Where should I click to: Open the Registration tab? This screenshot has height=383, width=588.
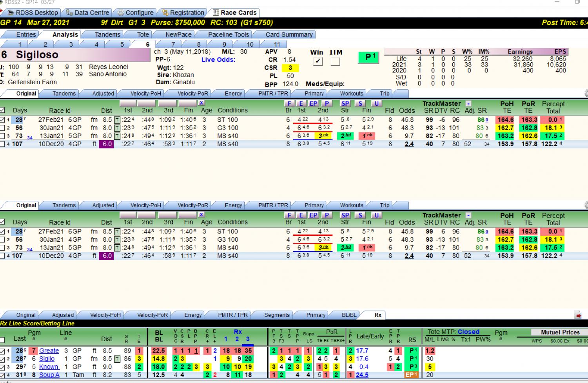(x=183, y=13)
